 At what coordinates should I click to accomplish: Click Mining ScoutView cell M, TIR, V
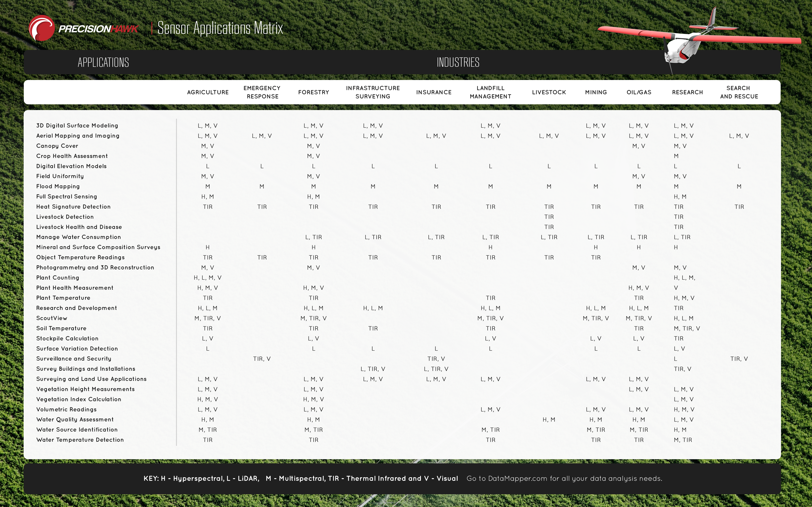pos(596,318)
